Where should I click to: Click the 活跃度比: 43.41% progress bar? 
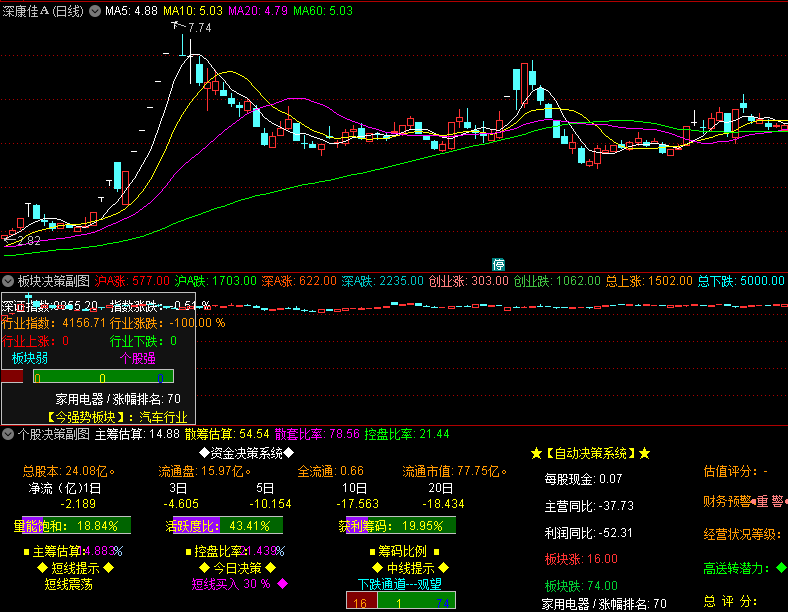click(225, 526)
